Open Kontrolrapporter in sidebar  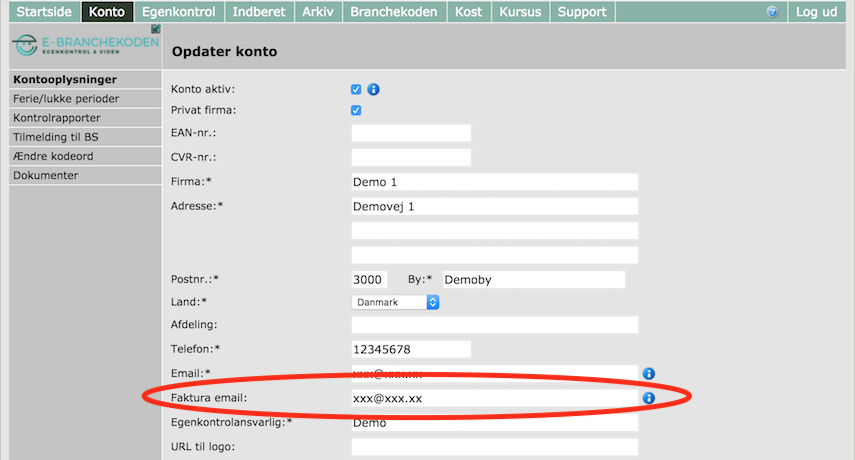[x=86, y=118]
